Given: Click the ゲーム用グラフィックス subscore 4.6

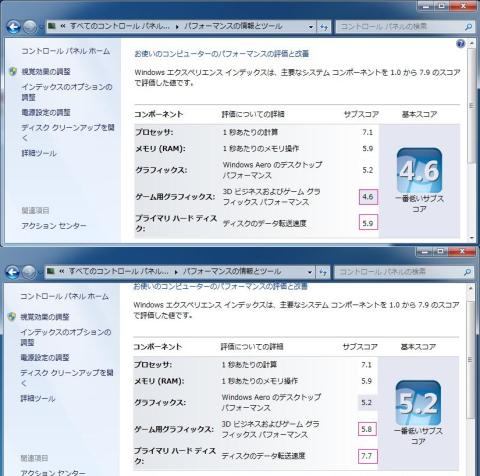Looking at the screenshot, I should coord(368,197).
